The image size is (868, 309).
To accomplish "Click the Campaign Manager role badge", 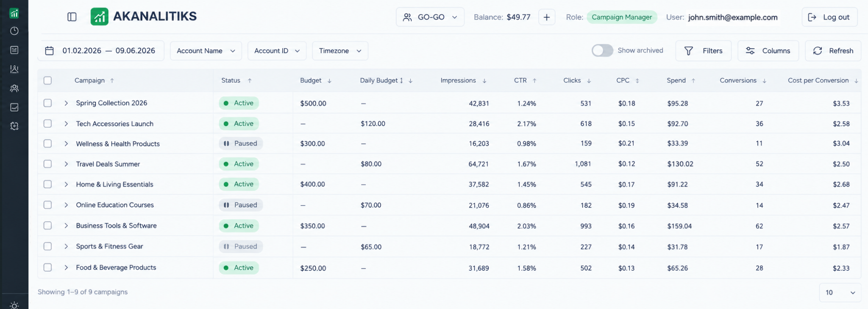I will point(622,17).
